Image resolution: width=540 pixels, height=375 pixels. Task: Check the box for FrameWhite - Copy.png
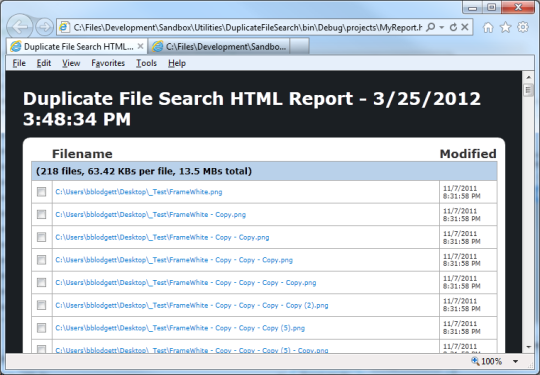click(x=41, y=215)
